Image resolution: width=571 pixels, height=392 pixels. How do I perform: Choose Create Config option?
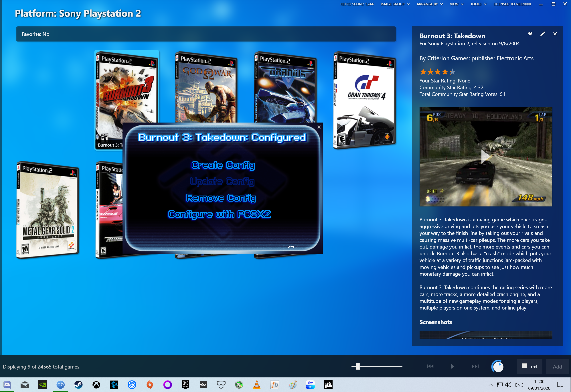223,165
